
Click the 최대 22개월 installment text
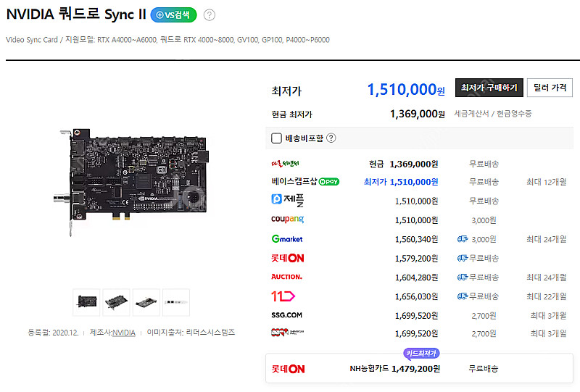(547, 296)
